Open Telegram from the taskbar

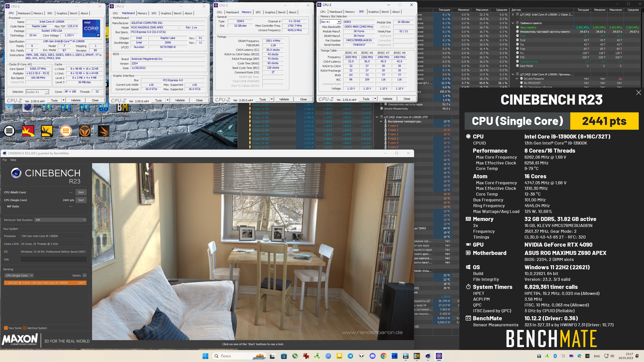click(350, 356)
